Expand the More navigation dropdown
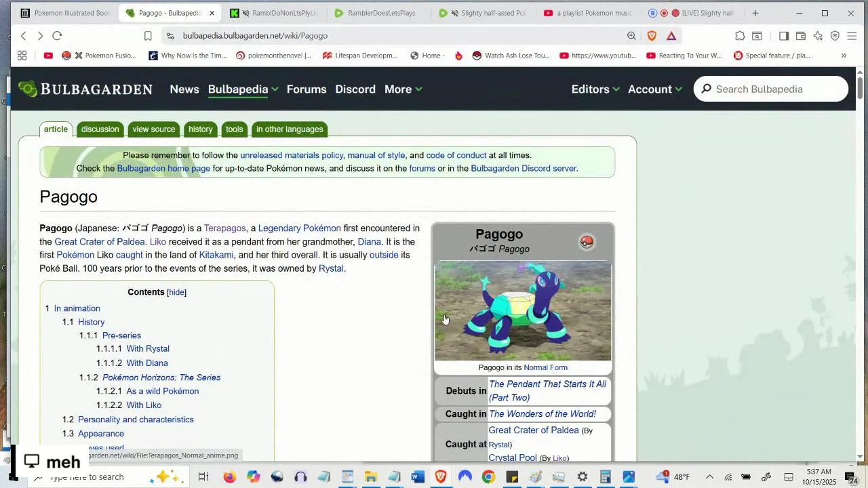The width and height of the screenshot is (868, 488). click(418, 89)
